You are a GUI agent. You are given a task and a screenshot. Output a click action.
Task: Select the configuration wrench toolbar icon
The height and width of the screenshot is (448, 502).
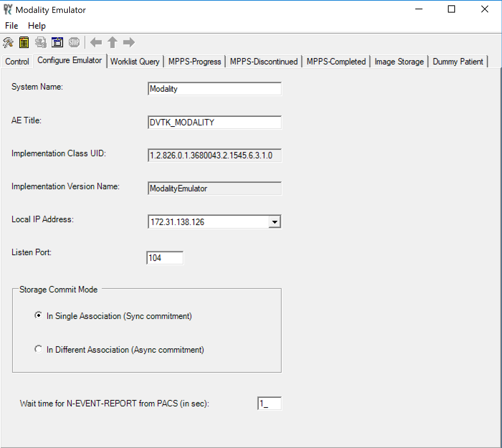[x=8, y=42]
